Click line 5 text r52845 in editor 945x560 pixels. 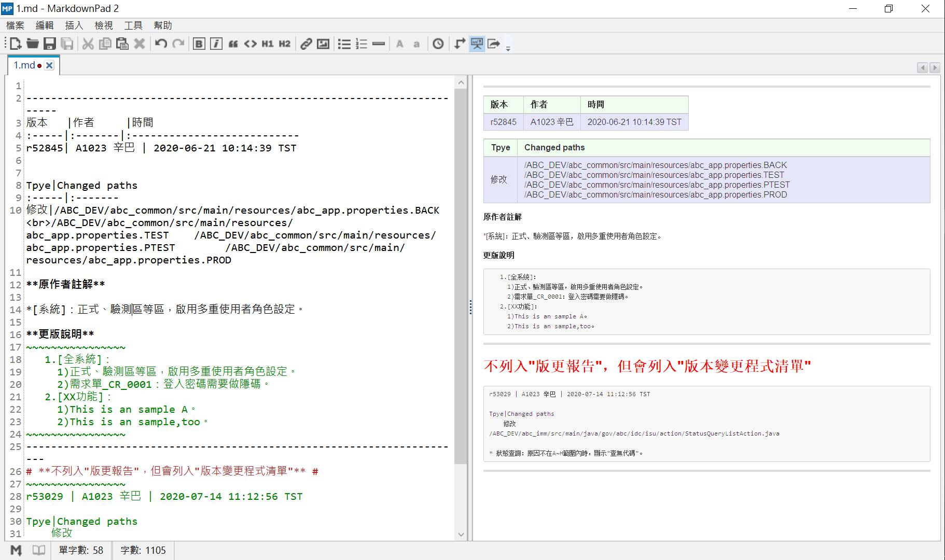point(45,148)
